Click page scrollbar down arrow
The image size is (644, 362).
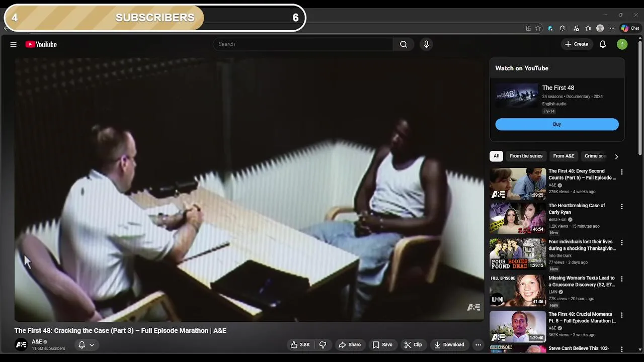640,349
